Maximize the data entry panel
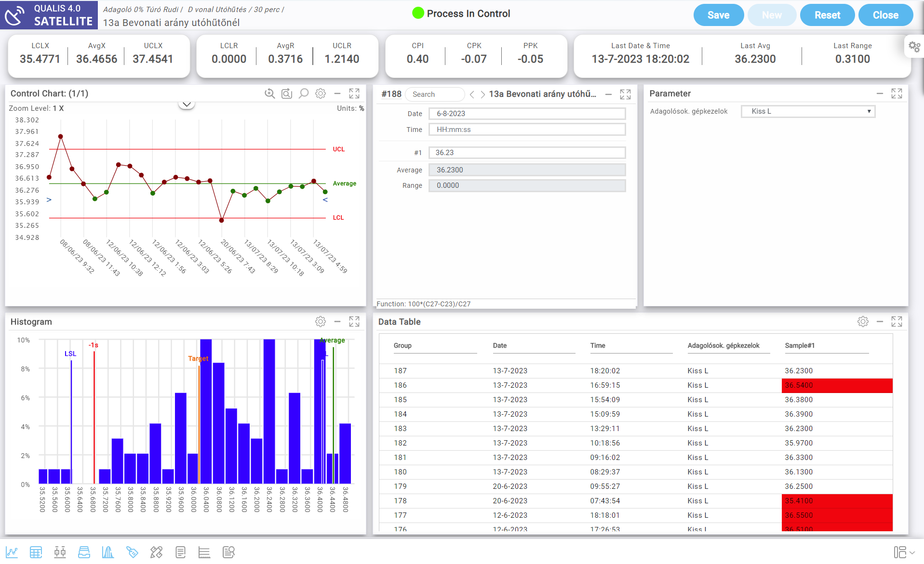Image resolution: width=924 pixels, height=564 pixels. pyautogui.click(x=625, y=94)
